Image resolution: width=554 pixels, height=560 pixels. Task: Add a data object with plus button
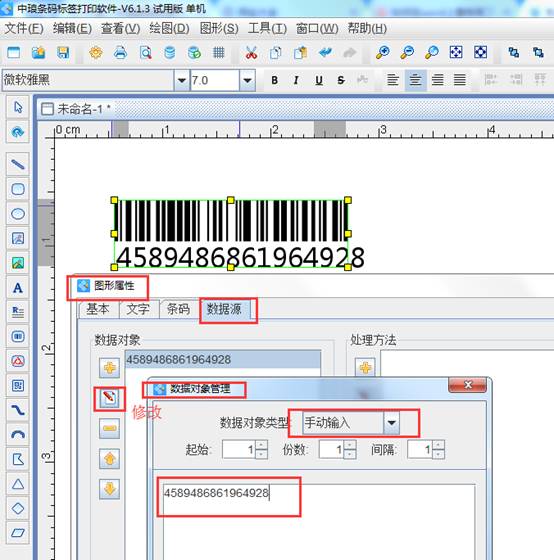[109, 368]
